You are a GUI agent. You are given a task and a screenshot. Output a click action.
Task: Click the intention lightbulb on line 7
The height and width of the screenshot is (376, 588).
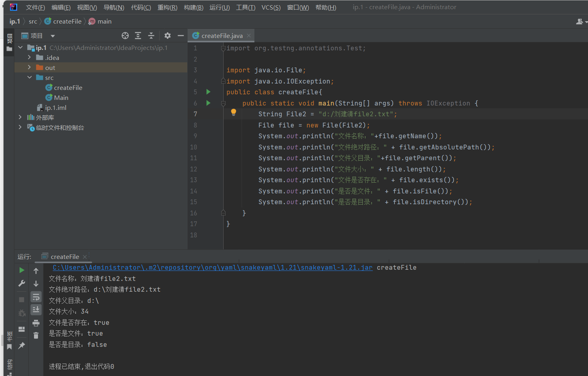pos(234,113)
